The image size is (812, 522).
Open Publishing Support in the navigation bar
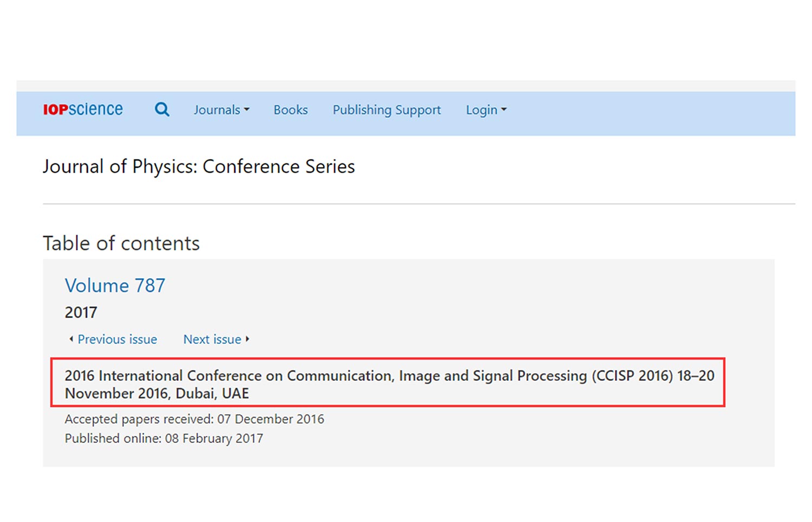pyautogui.click(x=387, y=110)
